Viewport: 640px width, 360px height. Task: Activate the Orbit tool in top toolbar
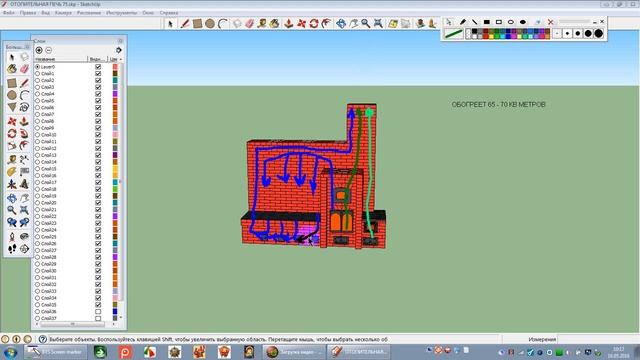tap(341, 24)
